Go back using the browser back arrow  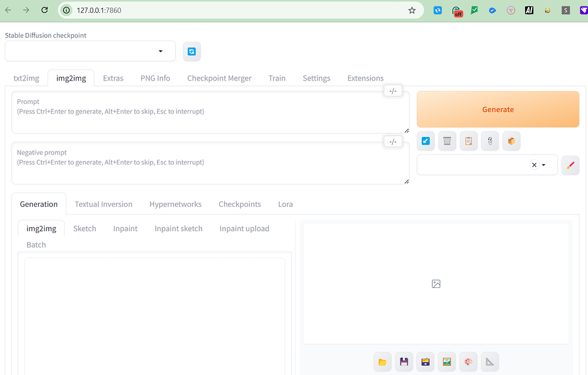click(8, 10)
